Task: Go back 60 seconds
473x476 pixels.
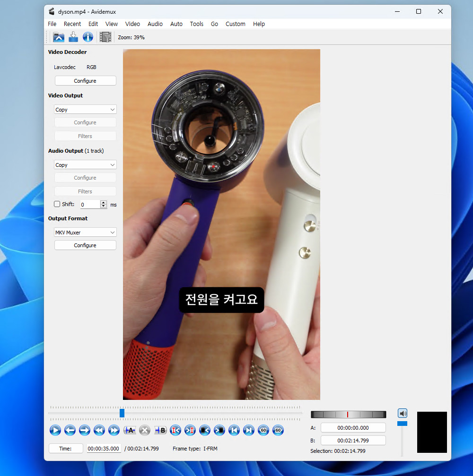Action: pyautogui.click(x=263, y=430)
